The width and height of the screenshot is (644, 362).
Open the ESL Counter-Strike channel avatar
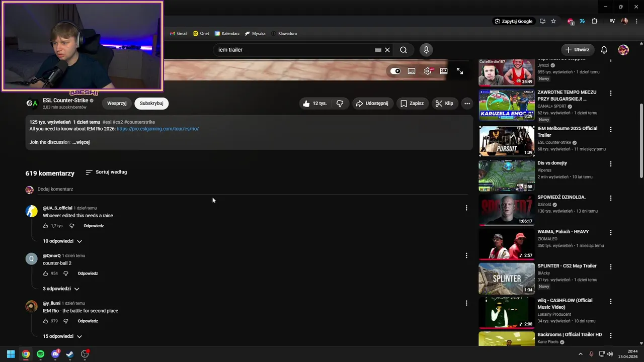pyautogui.click(x=32, y=104)
